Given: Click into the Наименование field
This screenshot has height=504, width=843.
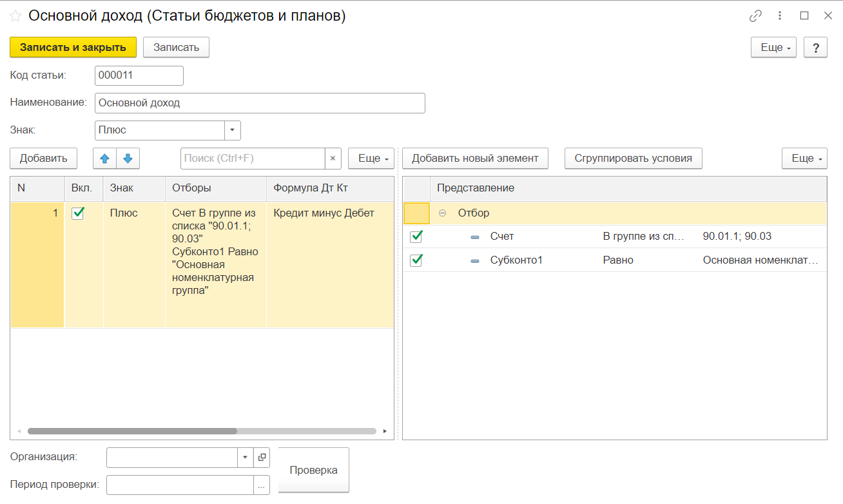Looking at the screenshot, I should (260, 103).
